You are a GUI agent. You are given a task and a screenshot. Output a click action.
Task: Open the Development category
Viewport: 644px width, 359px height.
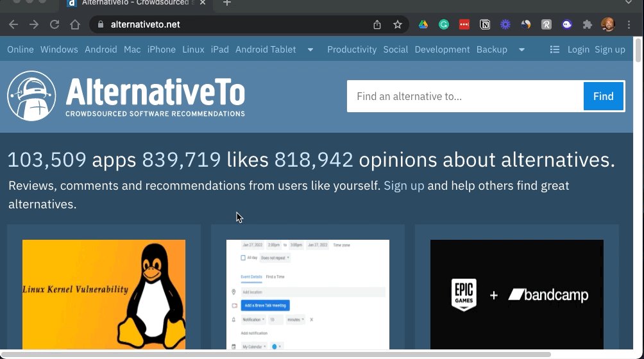coord(443,49)
